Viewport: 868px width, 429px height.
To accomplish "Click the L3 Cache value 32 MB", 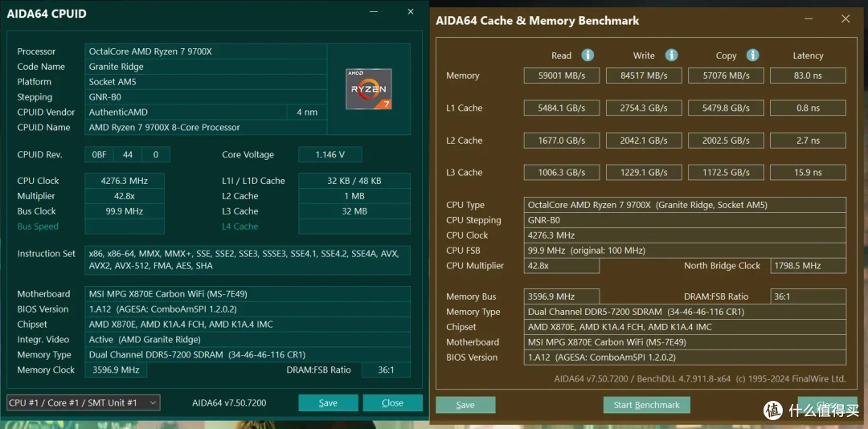I will 354,211.
